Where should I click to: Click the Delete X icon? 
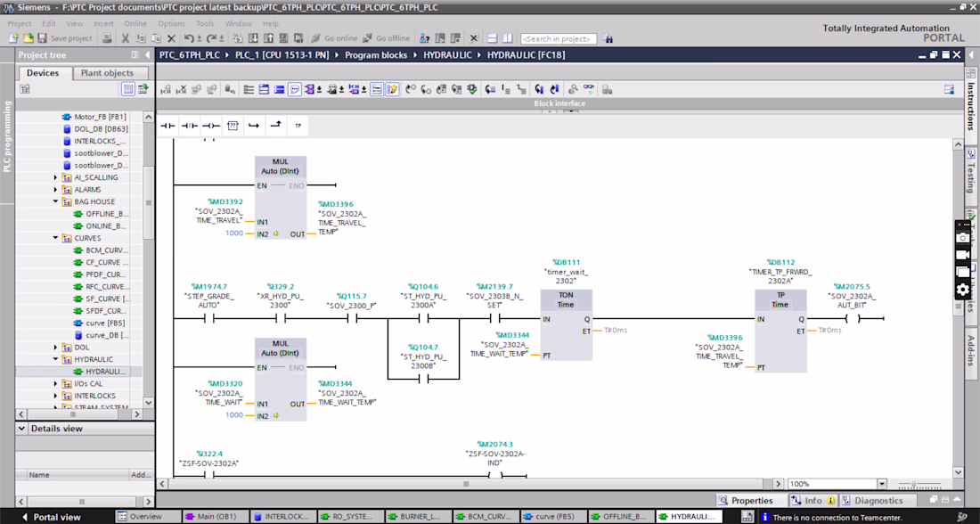coord(172,39)
